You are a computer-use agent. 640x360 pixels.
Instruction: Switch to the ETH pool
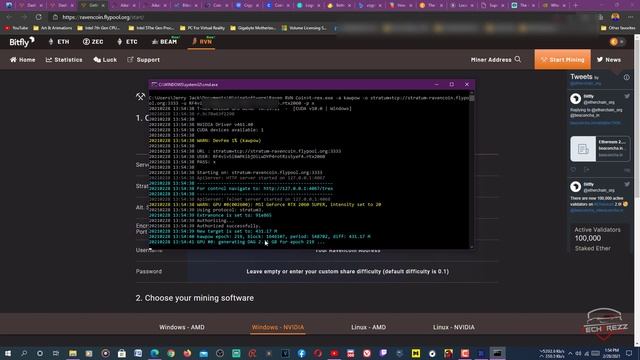click(59, 42)
